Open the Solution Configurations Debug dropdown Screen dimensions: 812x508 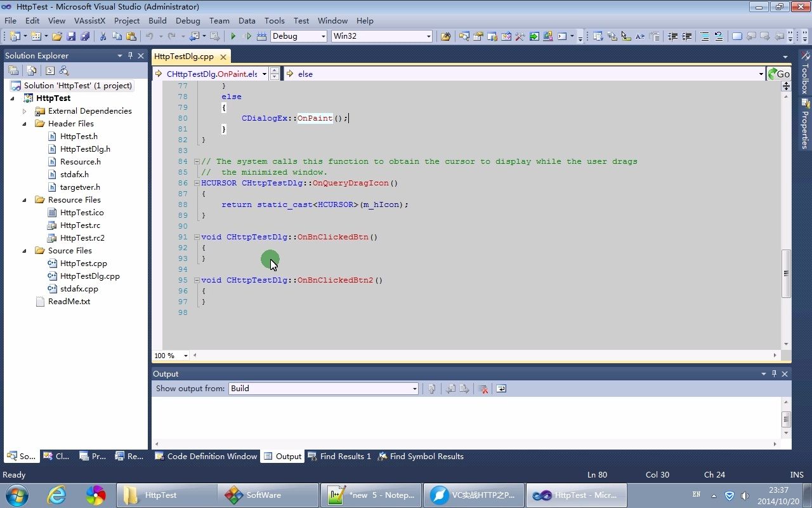click(323, 36)
